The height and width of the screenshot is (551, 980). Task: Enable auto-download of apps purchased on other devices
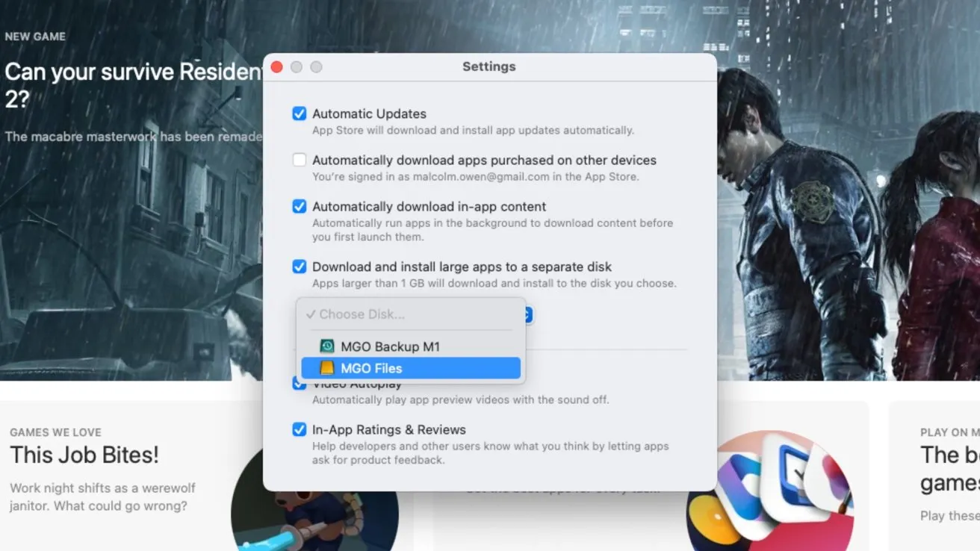tap(300, 161)
